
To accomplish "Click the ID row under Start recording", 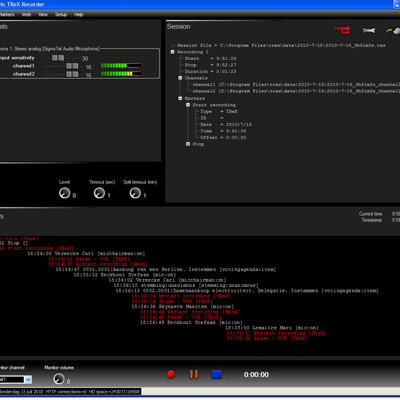I will pos(212,118).
